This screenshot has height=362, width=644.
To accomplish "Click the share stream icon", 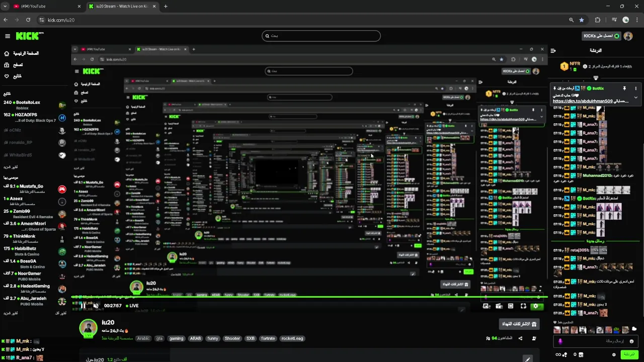I will pos(520,338).
